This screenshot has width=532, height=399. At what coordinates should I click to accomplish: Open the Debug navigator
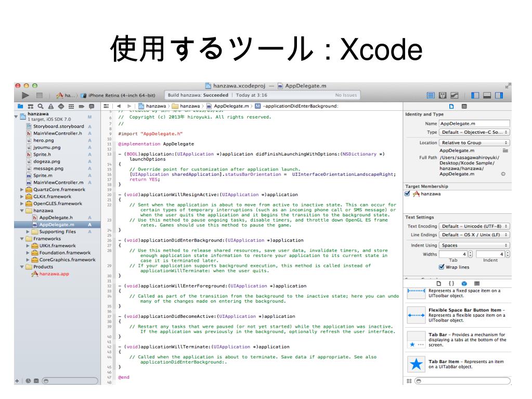click(x=71, y=106)
